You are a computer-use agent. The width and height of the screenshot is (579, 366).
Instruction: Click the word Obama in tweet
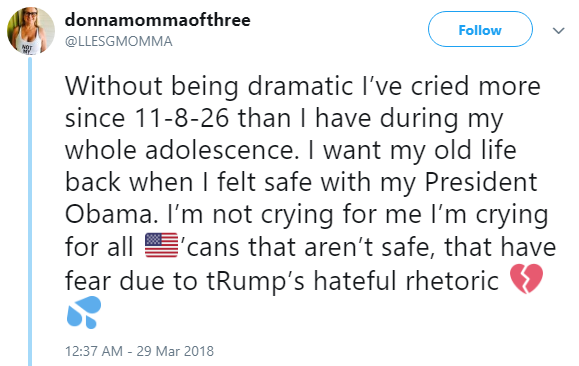pos(109,214)
